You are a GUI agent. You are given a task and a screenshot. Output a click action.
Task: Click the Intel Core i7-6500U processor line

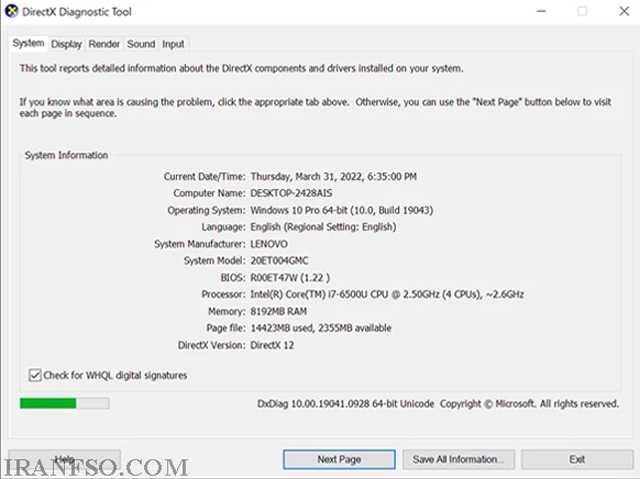pyautogui.click(x=387, y=294)
